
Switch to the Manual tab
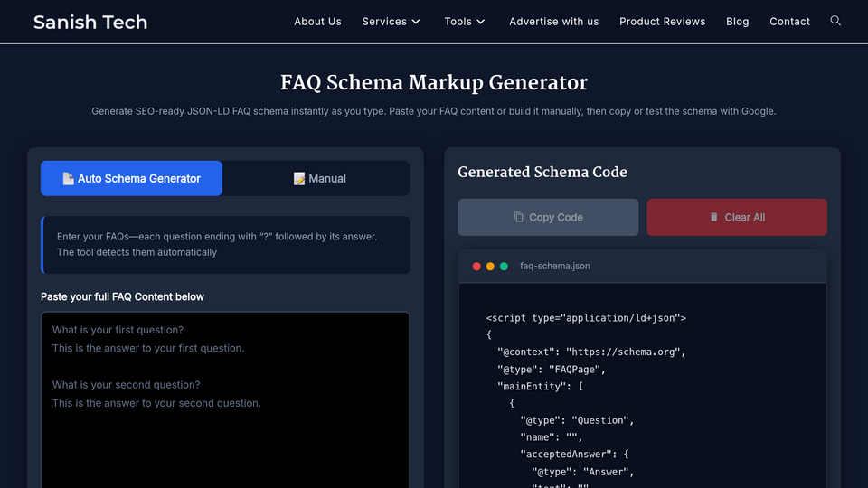pos(319,178)
